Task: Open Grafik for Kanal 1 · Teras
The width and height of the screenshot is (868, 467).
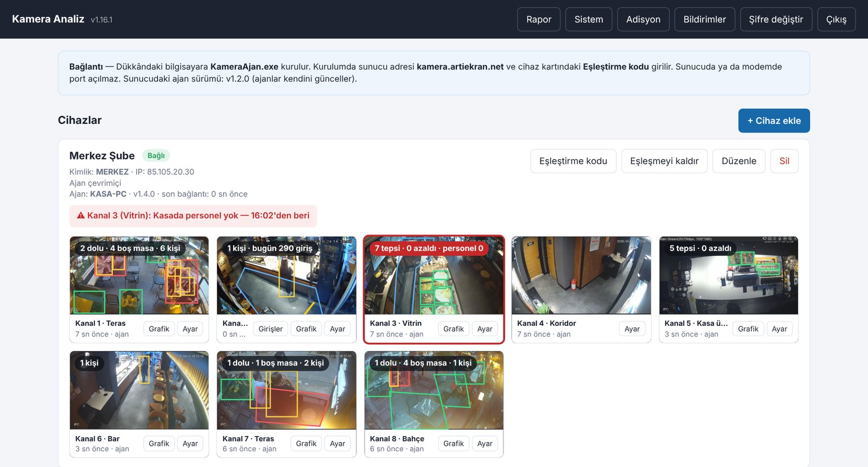Action: tap(159, 329)
